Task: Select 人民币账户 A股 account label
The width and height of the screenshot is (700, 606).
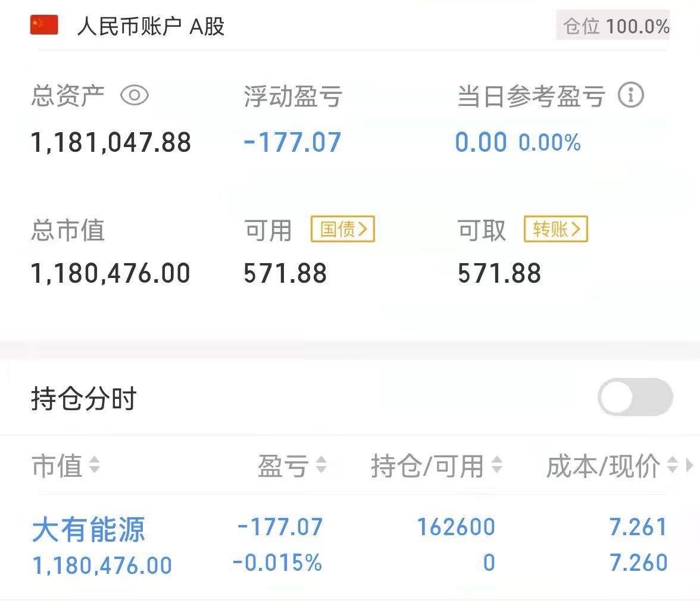Action: 151,27
